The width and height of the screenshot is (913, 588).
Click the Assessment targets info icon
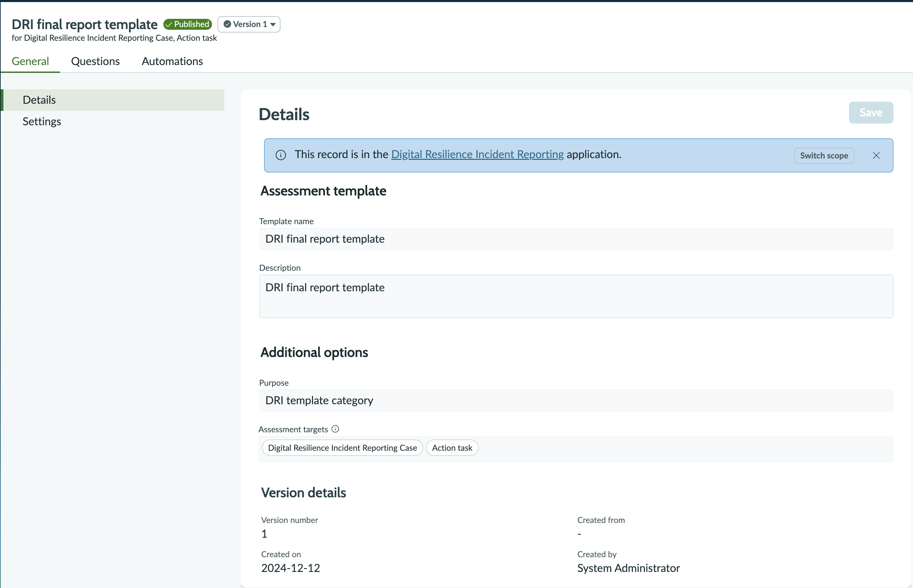pyautogui.click(x=335, y=429)
